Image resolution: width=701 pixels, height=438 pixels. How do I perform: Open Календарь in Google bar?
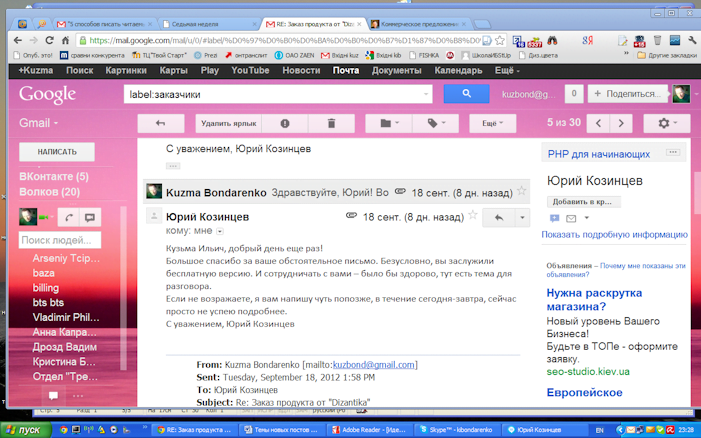pos(458,70)
